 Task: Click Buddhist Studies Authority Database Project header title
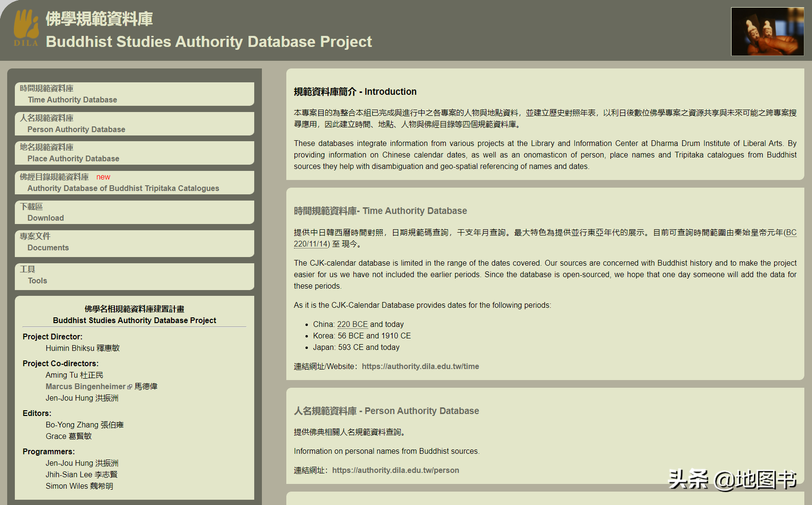209,42
